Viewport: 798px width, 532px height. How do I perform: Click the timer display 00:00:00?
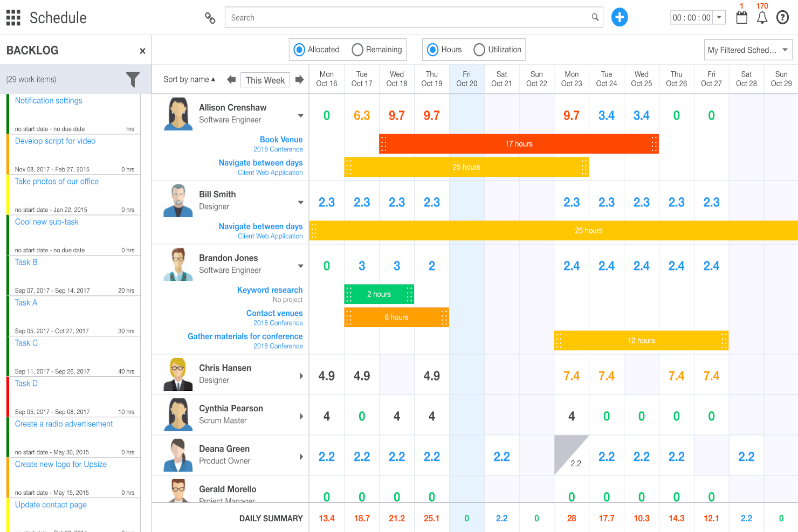pyautogui.click(x=691, y=17)
